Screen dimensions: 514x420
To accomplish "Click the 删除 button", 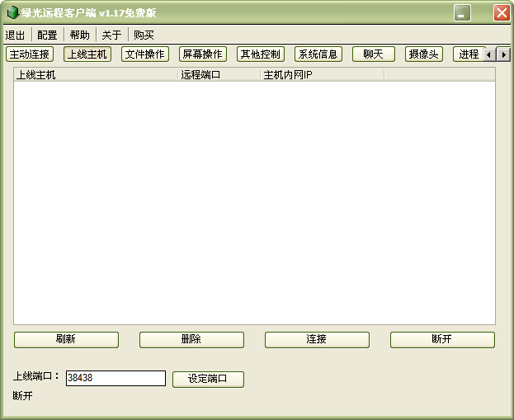I will tap(191, 339).
